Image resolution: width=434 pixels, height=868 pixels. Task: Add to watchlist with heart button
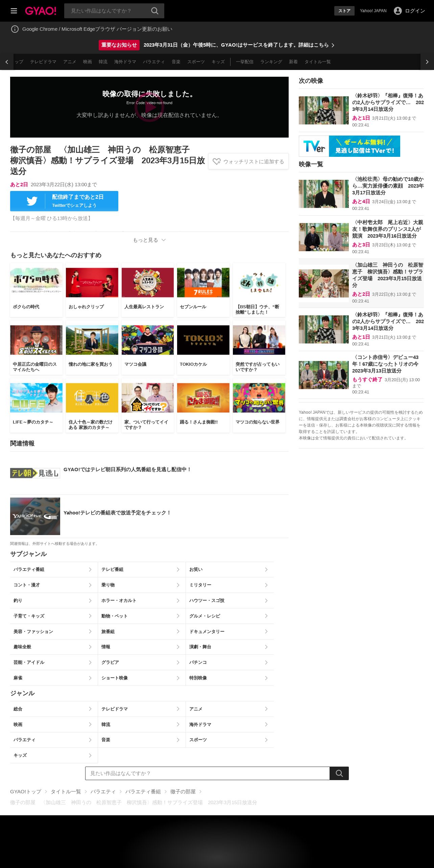pos(248,162)
